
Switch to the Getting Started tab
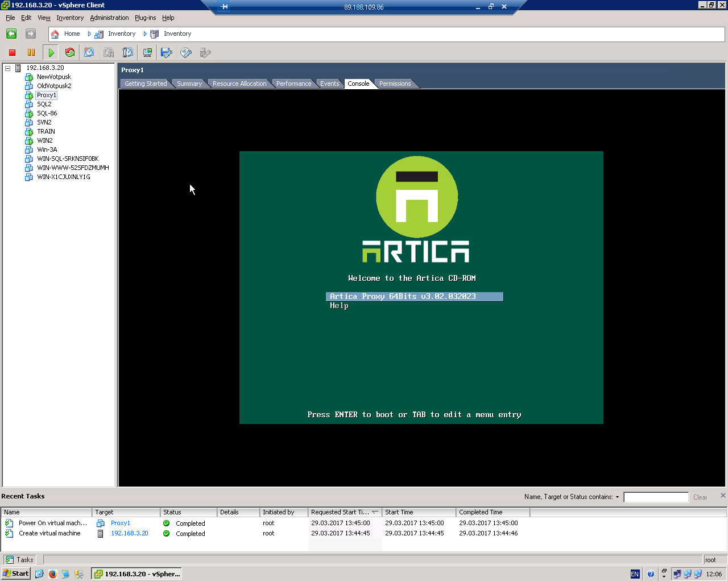click(x=146, y=84)
